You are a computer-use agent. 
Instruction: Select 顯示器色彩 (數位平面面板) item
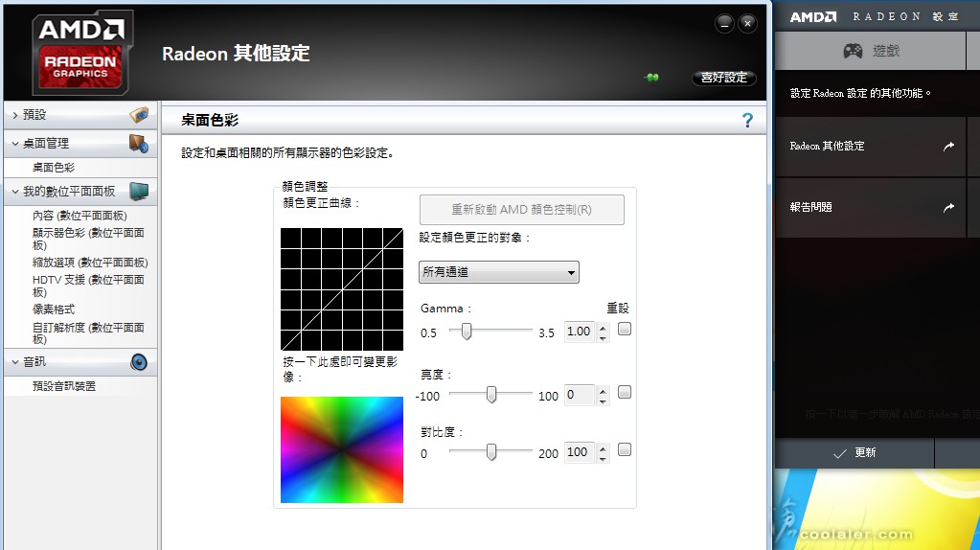88,239
